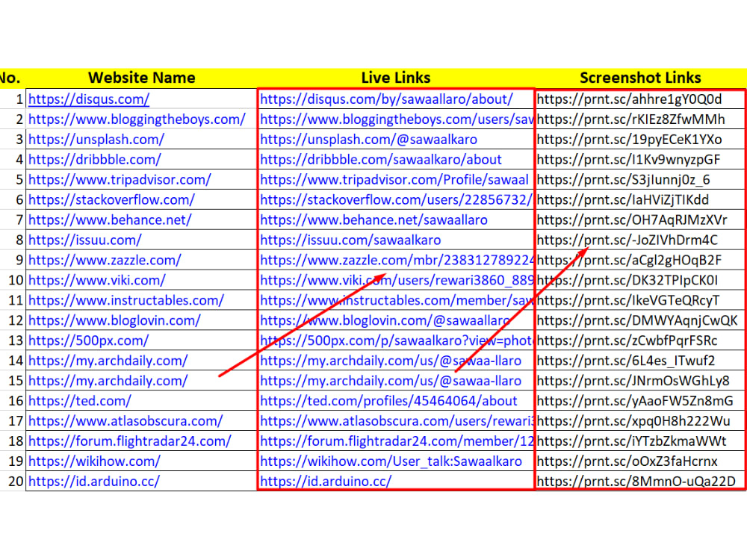
Task: Open the www.atlasobscura.com website name link
Action: 125,421
